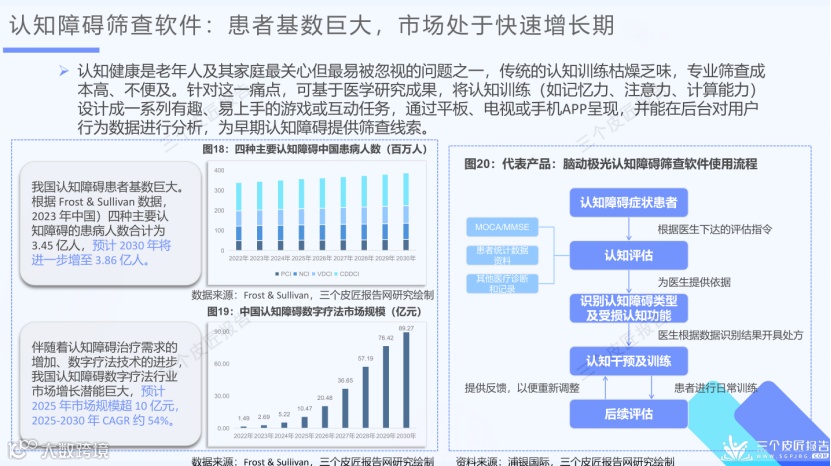Viewport: 831px width, 466px height.
Task: Click the 89.27 bar value label
Action: (406, 328)
